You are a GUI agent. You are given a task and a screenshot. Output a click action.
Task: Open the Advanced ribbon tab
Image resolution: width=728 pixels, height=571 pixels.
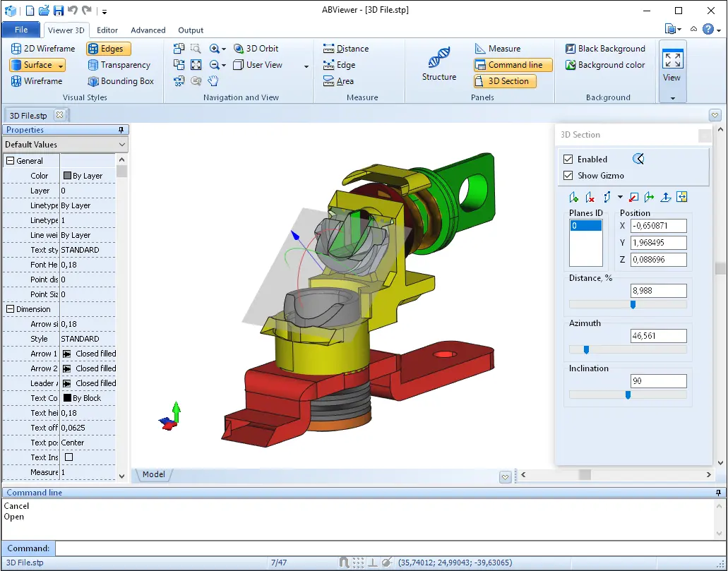pyautogui.click(x=148, y=30)
